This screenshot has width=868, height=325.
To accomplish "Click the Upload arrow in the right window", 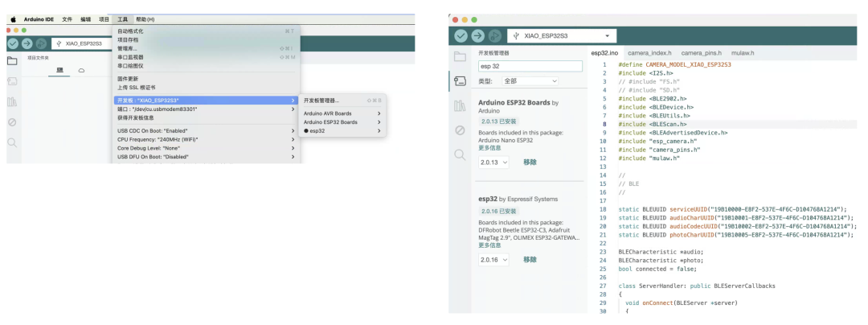I will pos(477,35).
